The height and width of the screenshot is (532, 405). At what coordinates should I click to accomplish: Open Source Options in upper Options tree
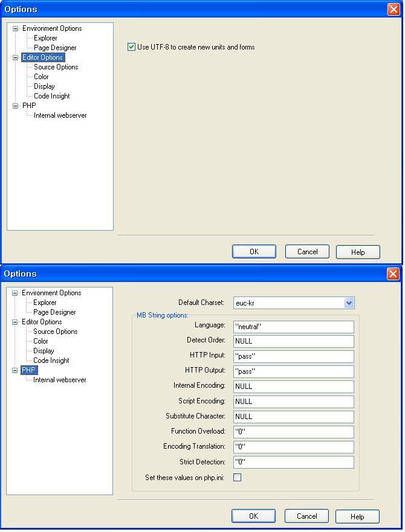tap(56, 67)
